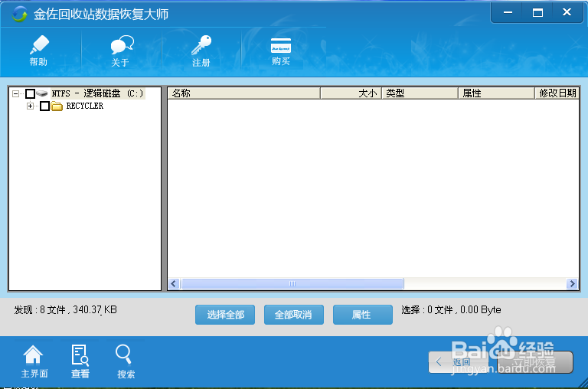Sort by 修改日期 column header
This screenshot has height=389, width=588.
coord(557,93)
